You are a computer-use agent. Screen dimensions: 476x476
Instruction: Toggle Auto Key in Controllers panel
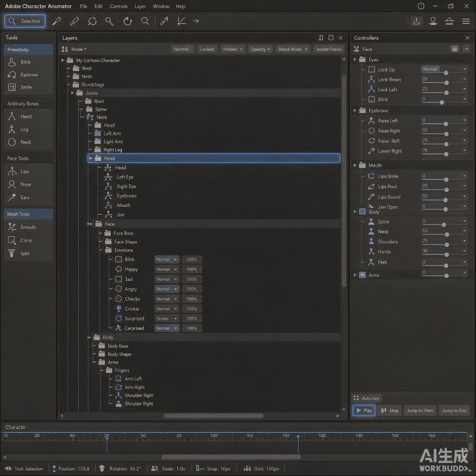tap(366, 398)
